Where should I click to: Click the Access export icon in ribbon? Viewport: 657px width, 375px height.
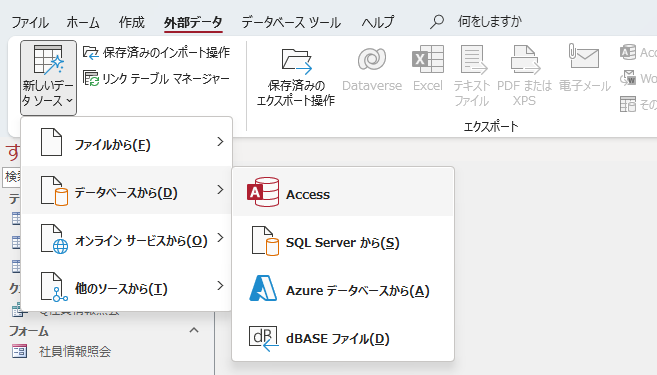628,52
